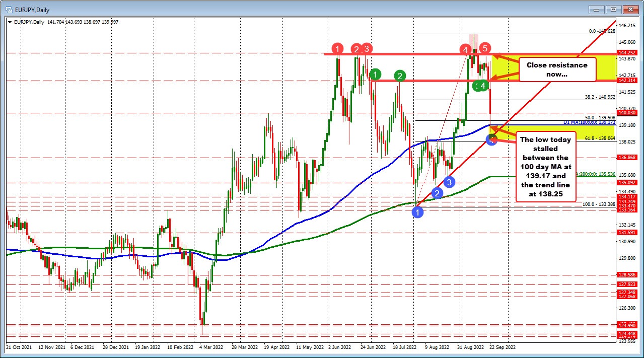The image size is (644, 358).
Task: Click the red price label 140.030
Action: (x=626, y=113)
